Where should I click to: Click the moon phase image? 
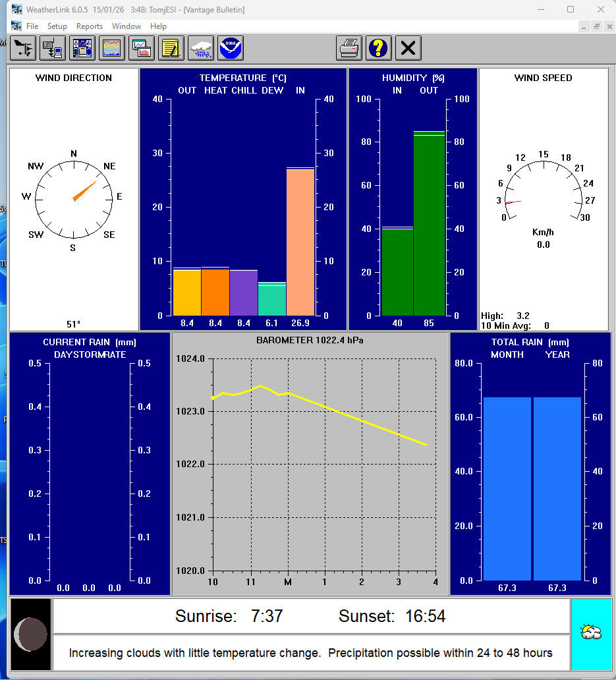tap(31, 635)
